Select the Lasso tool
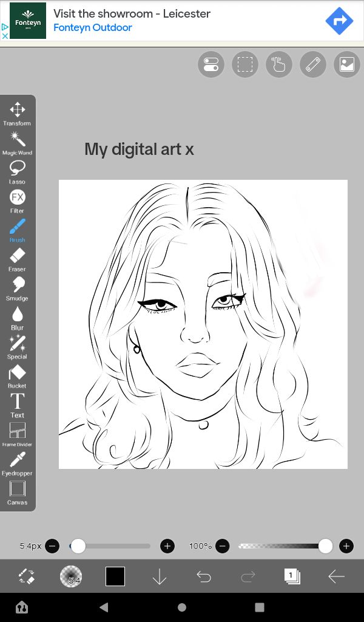The width and height of the screenshot is (364, 622). [x=17, y=172]
